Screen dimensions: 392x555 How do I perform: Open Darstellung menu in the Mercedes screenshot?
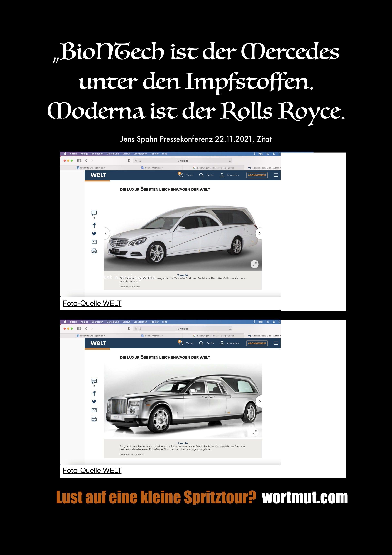pyautogui.click(x=113, y=153)
